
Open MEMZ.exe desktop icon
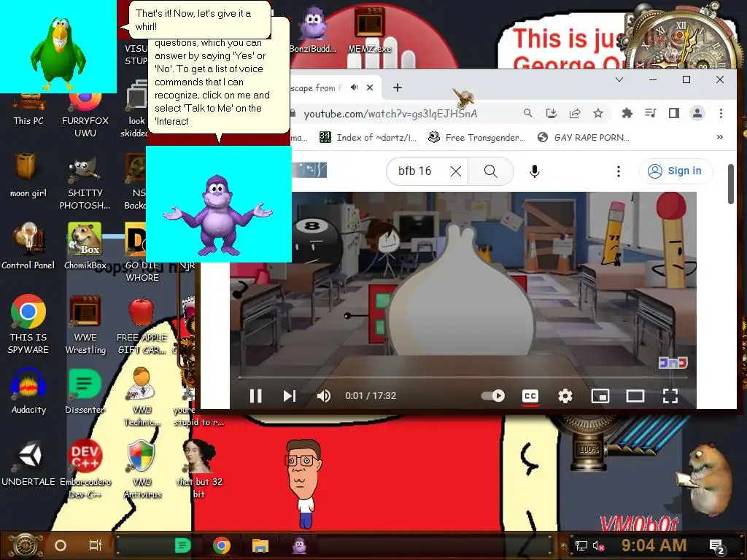click(370, 28)
